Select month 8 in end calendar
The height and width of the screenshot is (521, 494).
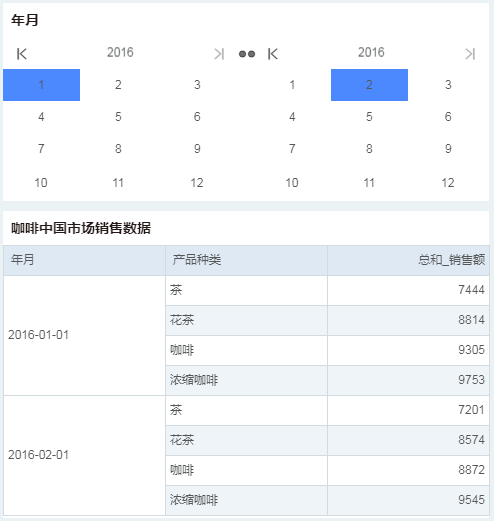[x=369, y=149]
